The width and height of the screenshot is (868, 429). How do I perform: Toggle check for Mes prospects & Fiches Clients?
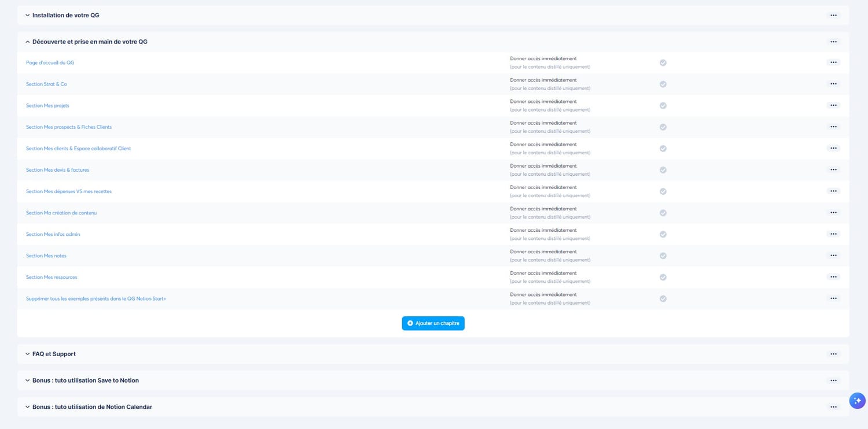pos(663,127)
